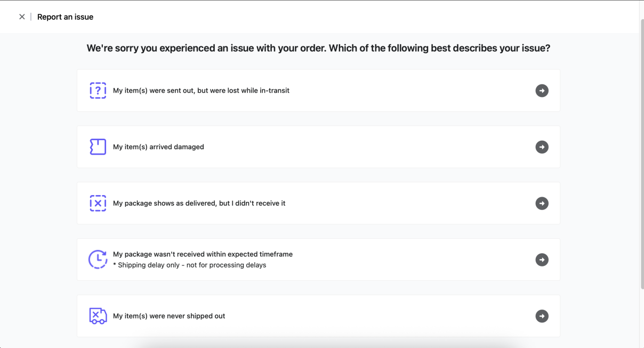Click arrow next to arrived damaged option

point(542,147)
